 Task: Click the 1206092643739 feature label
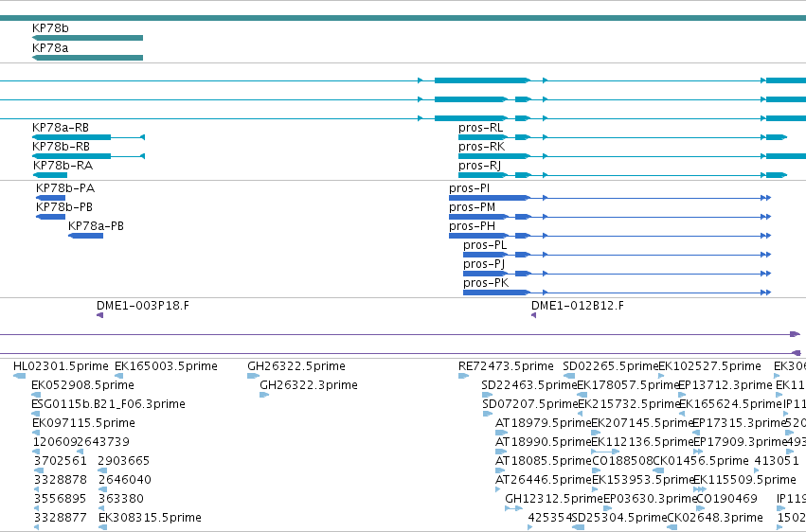[x=81, y=442]
